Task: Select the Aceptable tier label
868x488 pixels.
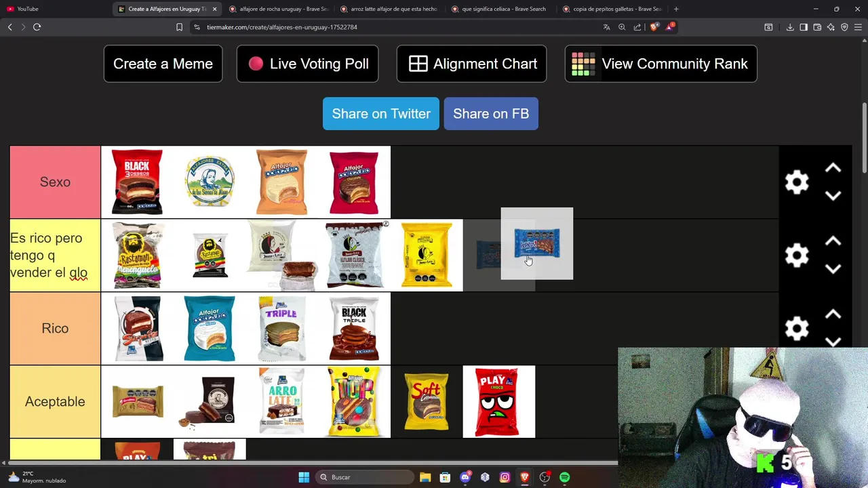Action: click(55, 402)
